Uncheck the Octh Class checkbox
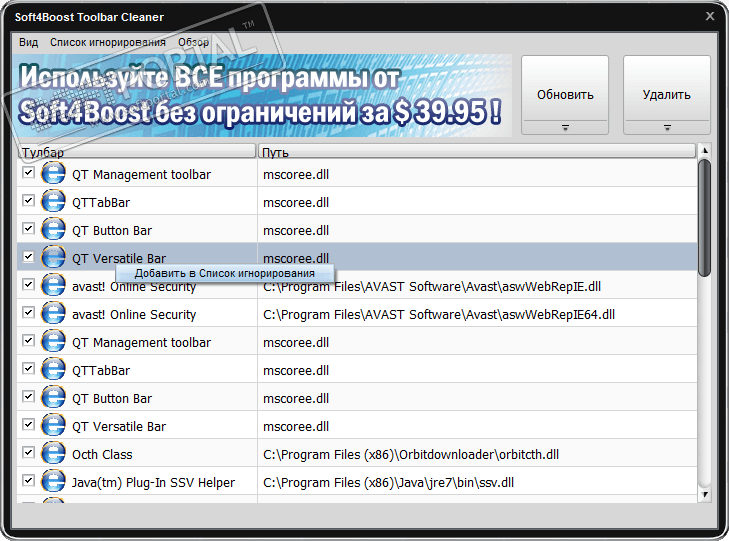Viewport: 729px width, 541px height. [x=28, y=452]
